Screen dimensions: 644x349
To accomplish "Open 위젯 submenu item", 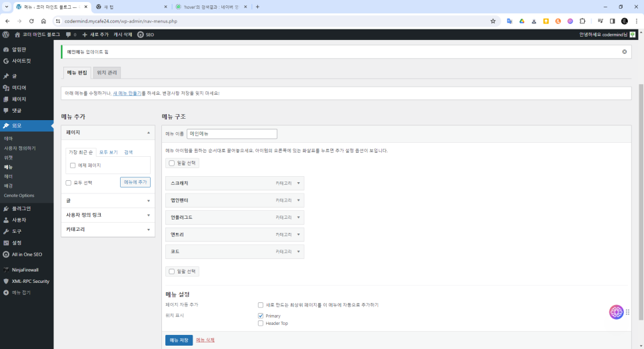I will pos(8,157).
